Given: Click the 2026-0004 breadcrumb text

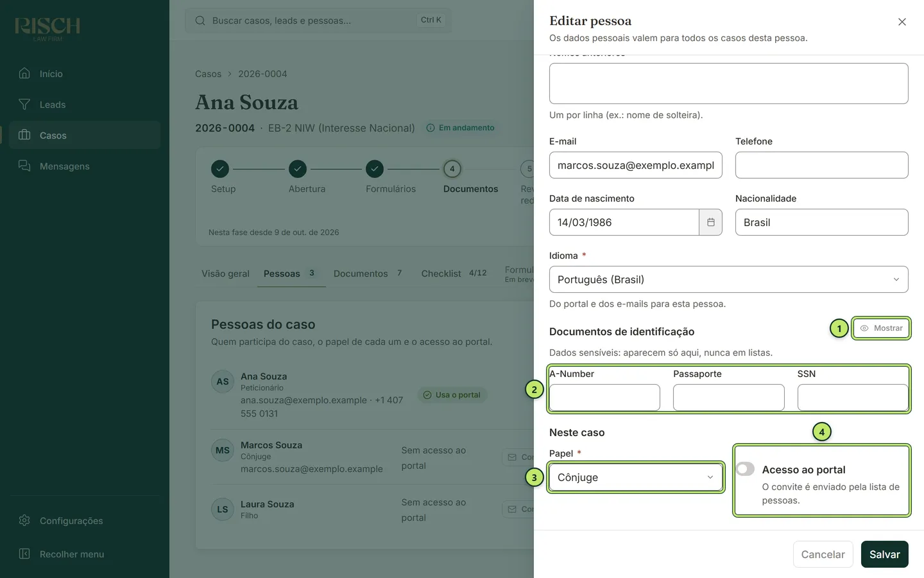Looking at the screenshot, I should click(262, 74).
